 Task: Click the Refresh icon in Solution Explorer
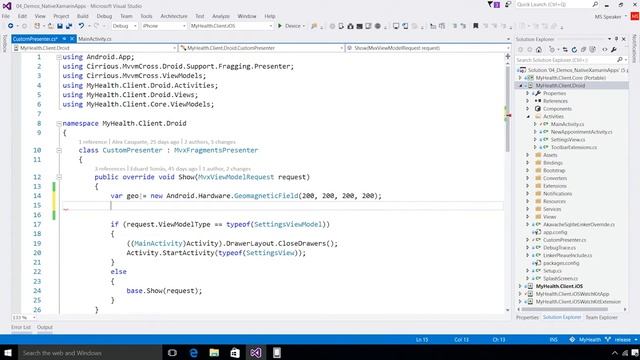[x=574, y=50]
